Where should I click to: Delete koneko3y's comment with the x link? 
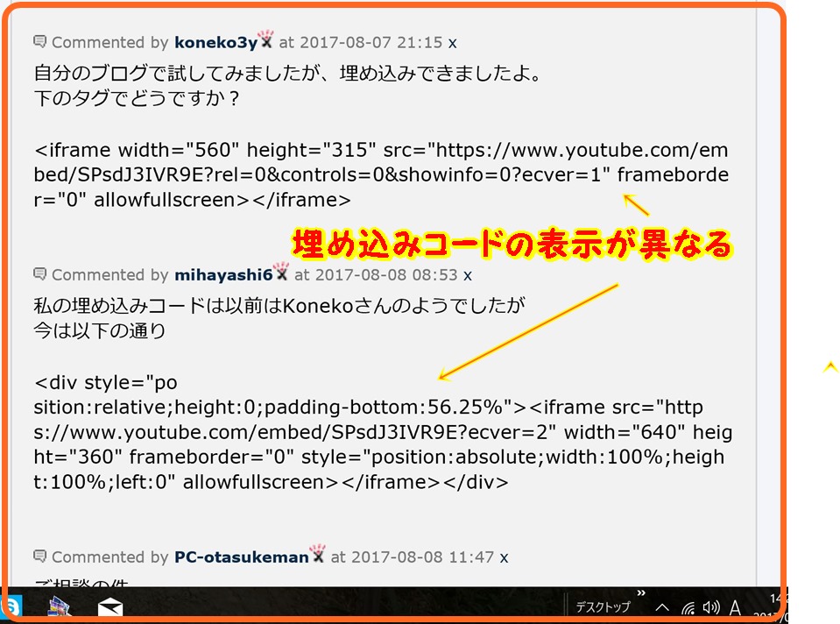pos(453,43)
